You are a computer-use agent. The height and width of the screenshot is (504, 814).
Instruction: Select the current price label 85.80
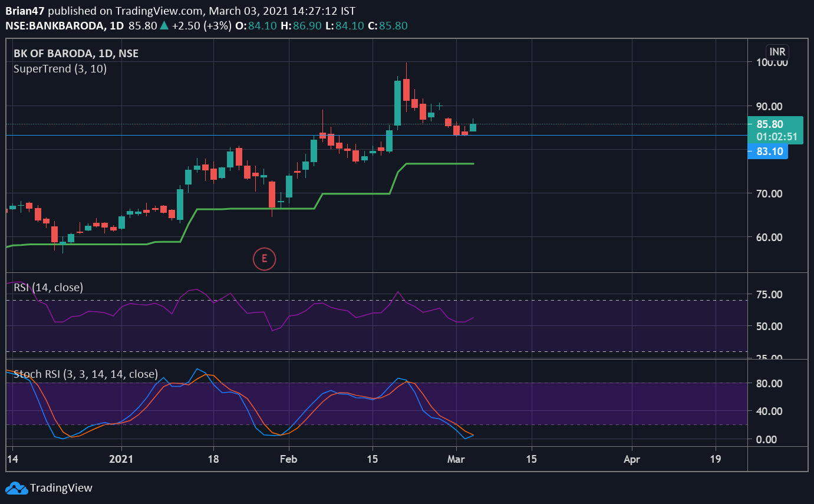(770, 124)
